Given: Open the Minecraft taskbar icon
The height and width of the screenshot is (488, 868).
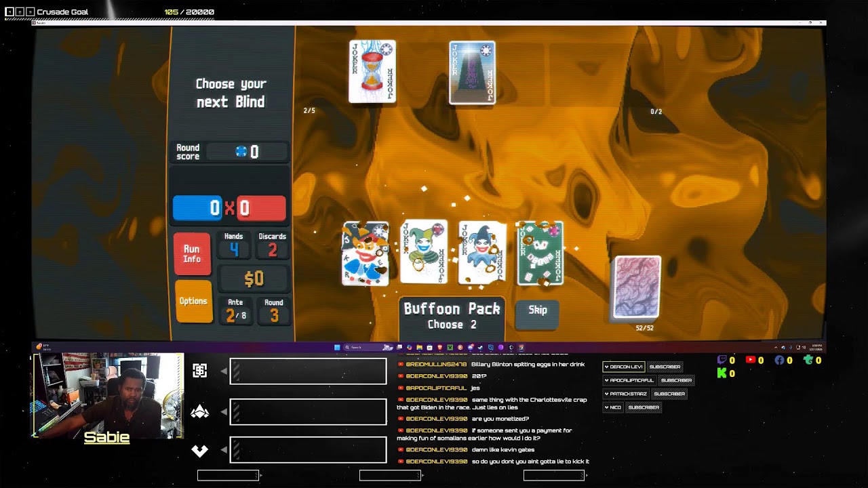Looking at the screenshot, I should (x=450, y=347).
